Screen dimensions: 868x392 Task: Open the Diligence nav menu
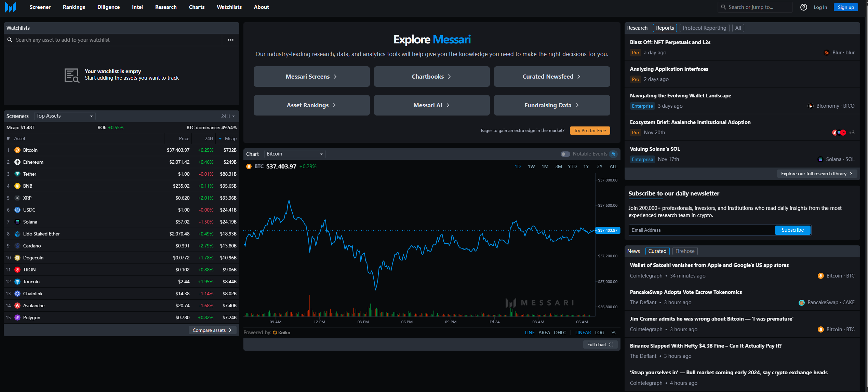click(108, 7)
